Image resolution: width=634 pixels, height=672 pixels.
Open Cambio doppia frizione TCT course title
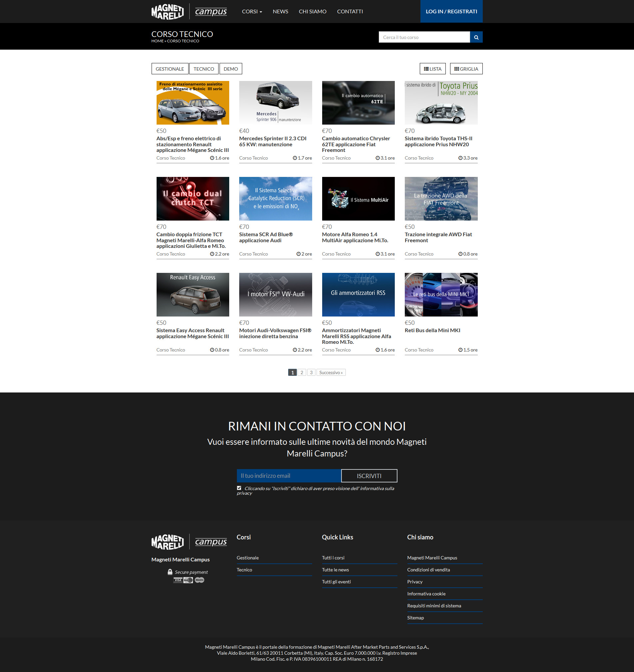click(x=191, y=240)
